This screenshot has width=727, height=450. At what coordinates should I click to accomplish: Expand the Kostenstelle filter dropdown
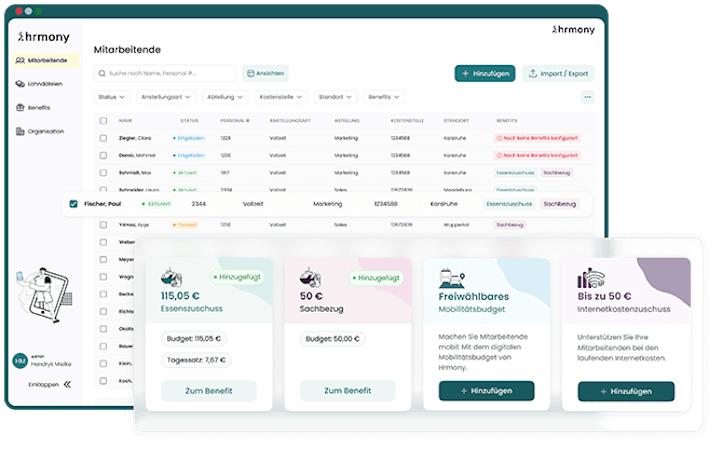coord(281,97)
